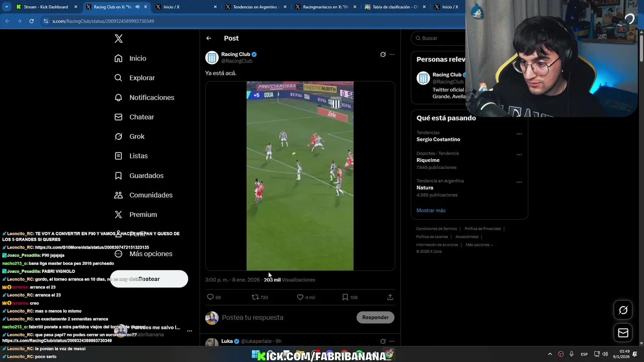Go back using the Post arrow

pos(209,38)
